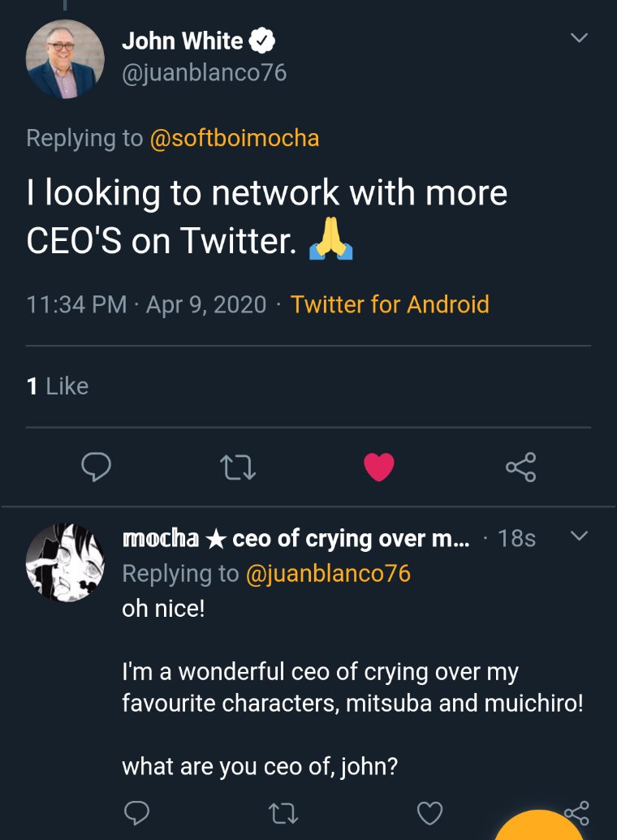The width and height of the screenshot is (617, 840).
Task: Open options chevron on John White's tweet
Action: (x=578, y=38)
